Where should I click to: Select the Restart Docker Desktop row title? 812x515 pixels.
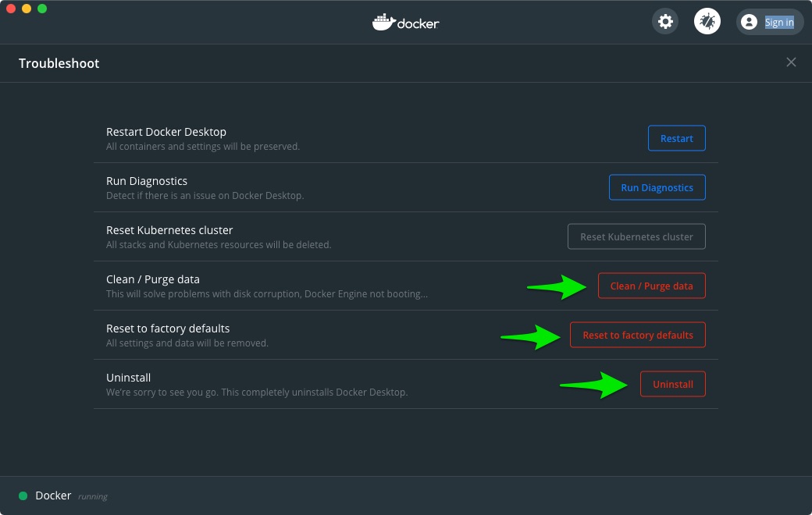click(x=166, y=132)
